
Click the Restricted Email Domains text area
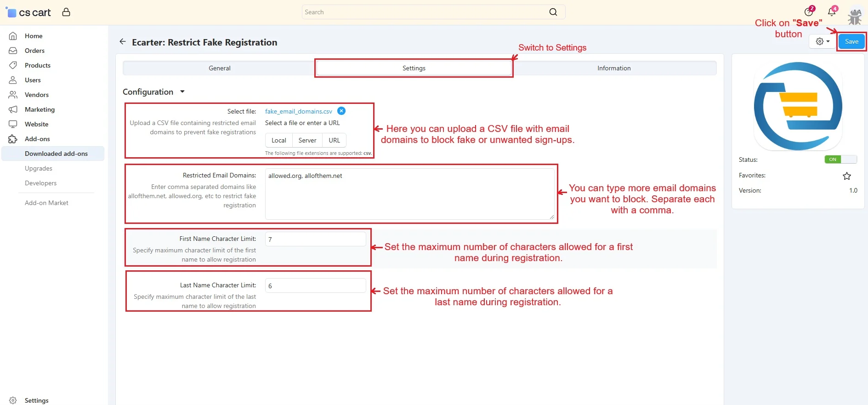coord(410,194)
